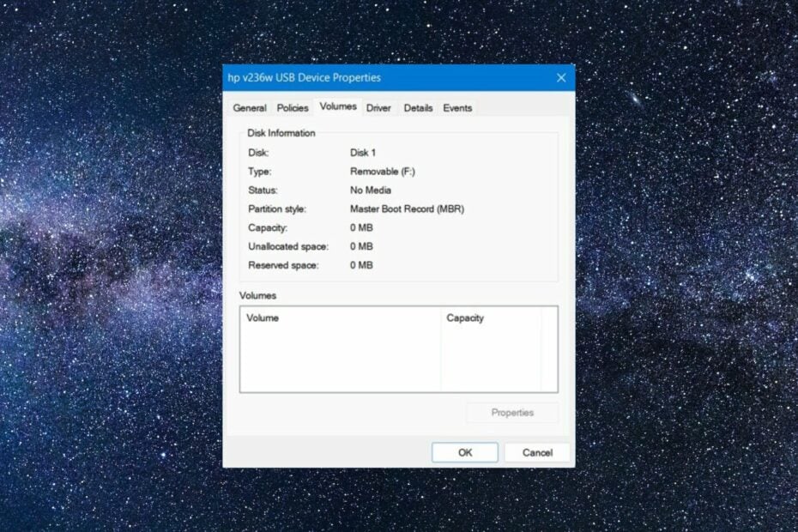This screenshot has height=532, width=798.
Task: Open the Events tab
Action: (x=457, y=107)
